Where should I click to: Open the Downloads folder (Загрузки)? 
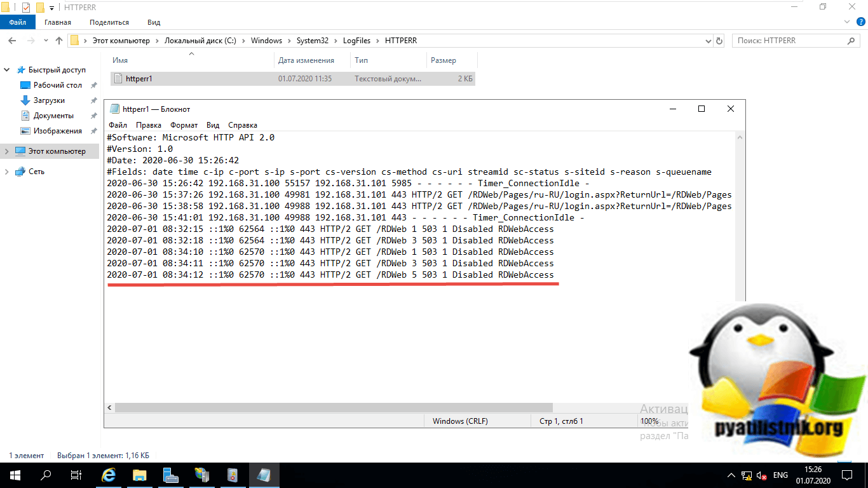pyautogui.click(x=49, y=100)
